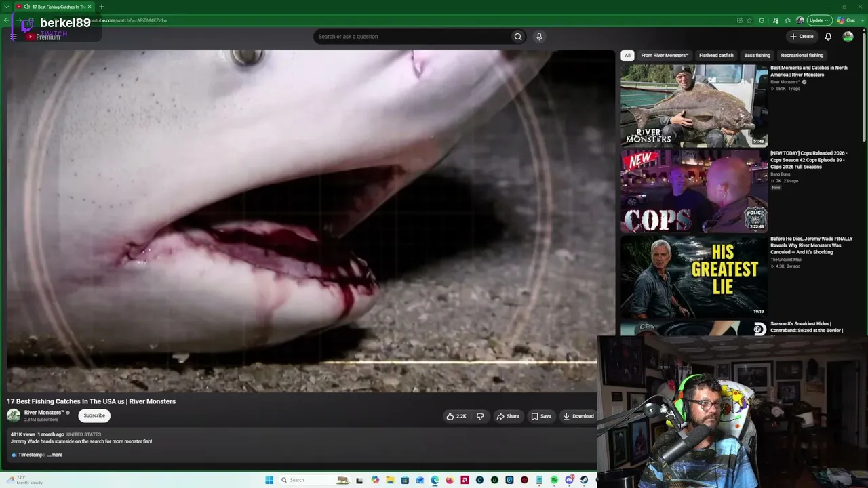Open Microsoft Edge from the taskbar
868x488 pixels.
435,480
